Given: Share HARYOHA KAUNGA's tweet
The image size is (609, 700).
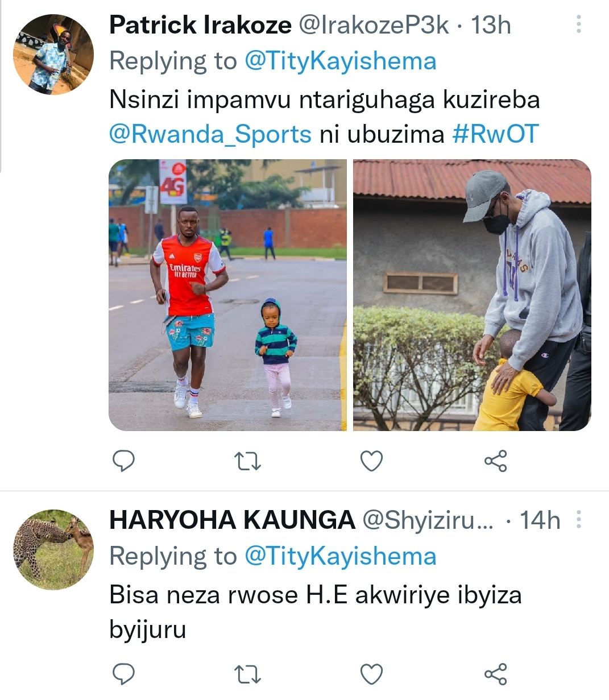Looking at the screenshot, I should click(x=495, y=674).
